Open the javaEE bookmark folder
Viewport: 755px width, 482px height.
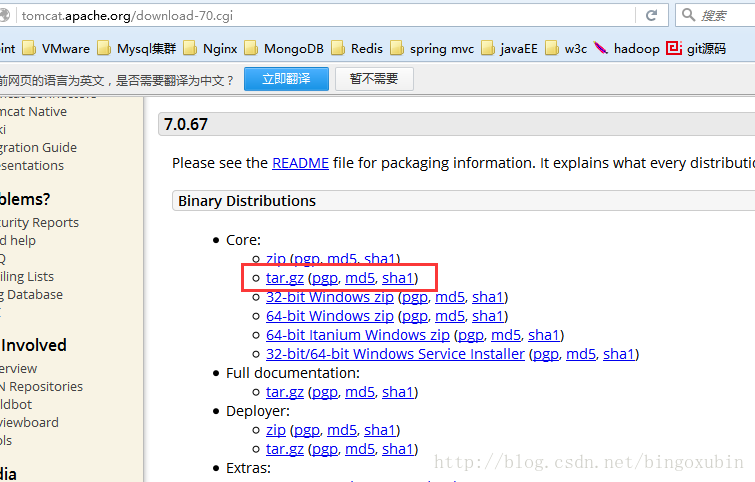point(509,49)
